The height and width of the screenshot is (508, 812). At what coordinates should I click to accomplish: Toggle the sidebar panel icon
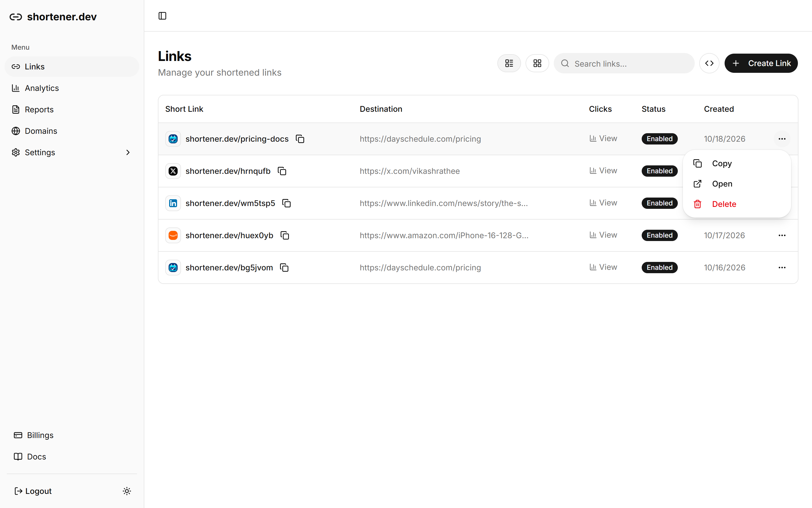[162, 16]
